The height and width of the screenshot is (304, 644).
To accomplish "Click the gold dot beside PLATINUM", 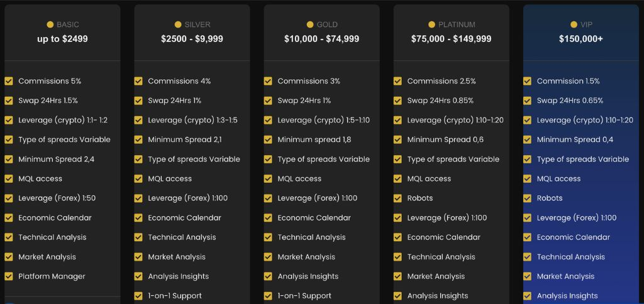I will (x=431, y=24).
